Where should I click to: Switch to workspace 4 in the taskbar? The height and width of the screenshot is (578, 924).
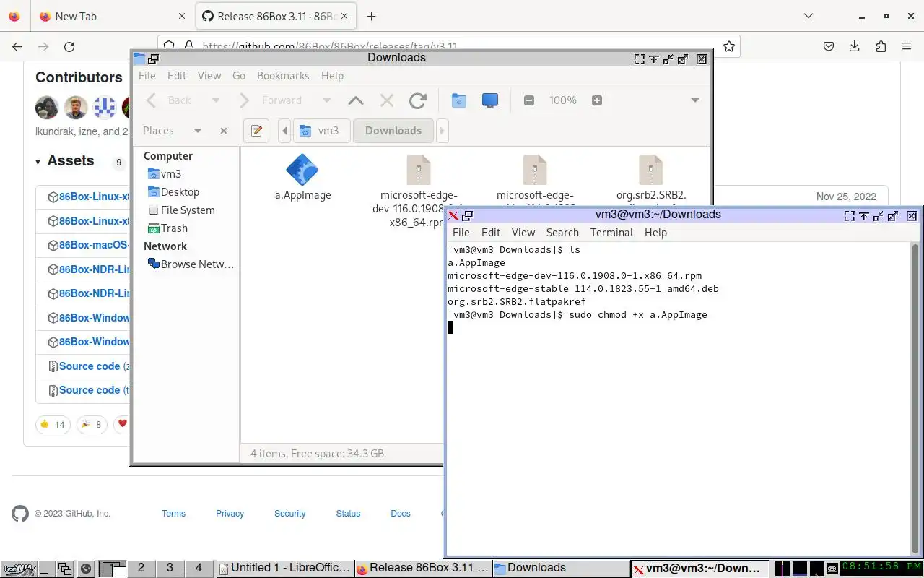[199, 568]
